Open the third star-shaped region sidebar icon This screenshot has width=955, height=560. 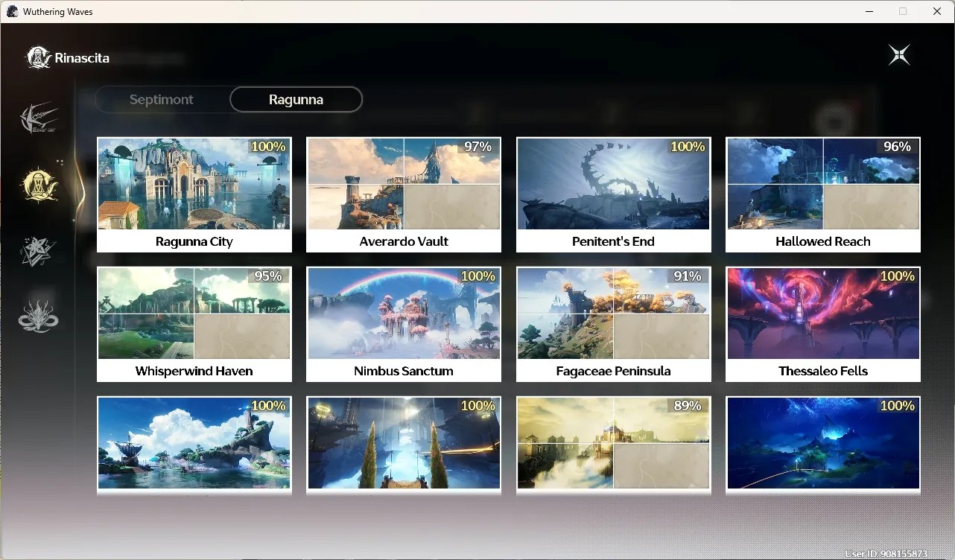tap(39, 252)
